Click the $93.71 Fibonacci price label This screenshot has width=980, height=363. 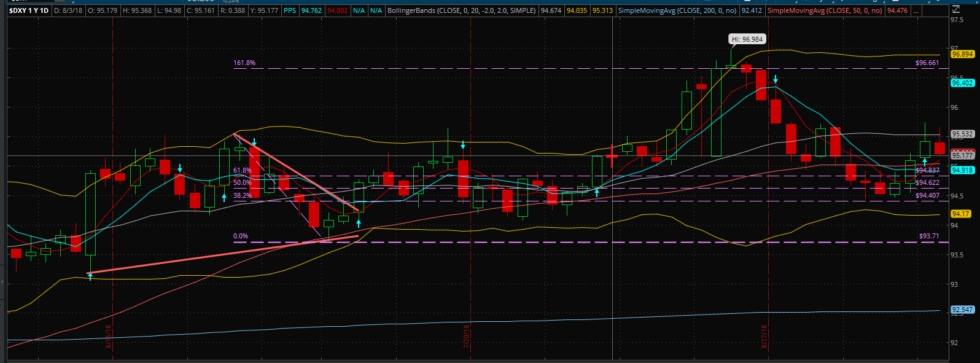pyautogui.click(x=929, y=236)
